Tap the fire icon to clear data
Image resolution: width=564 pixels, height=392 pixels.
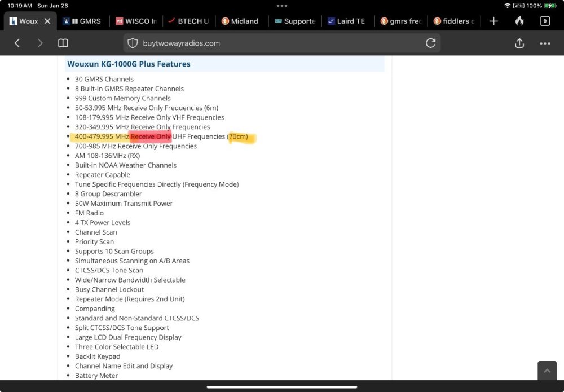[x=519, y=21]
